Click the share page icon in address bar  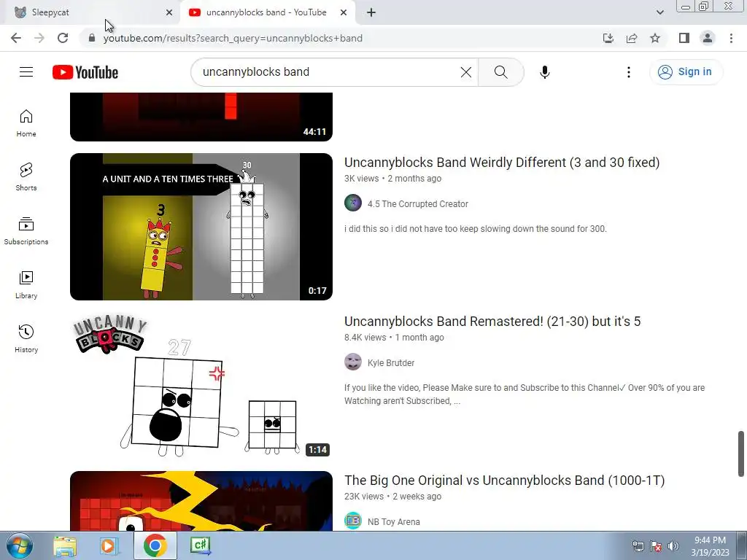(632, 38)
